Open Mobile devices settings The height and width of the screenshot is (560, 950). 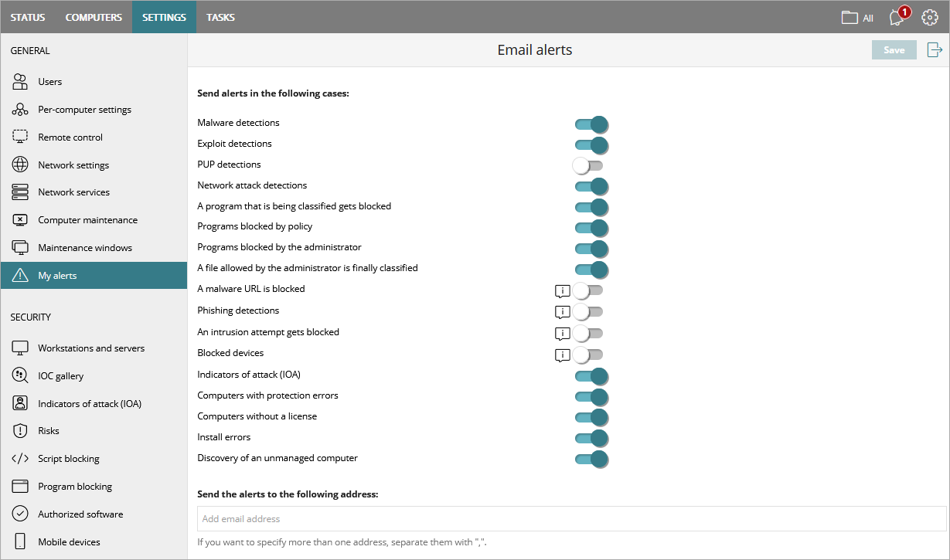(x=69, y=541)
